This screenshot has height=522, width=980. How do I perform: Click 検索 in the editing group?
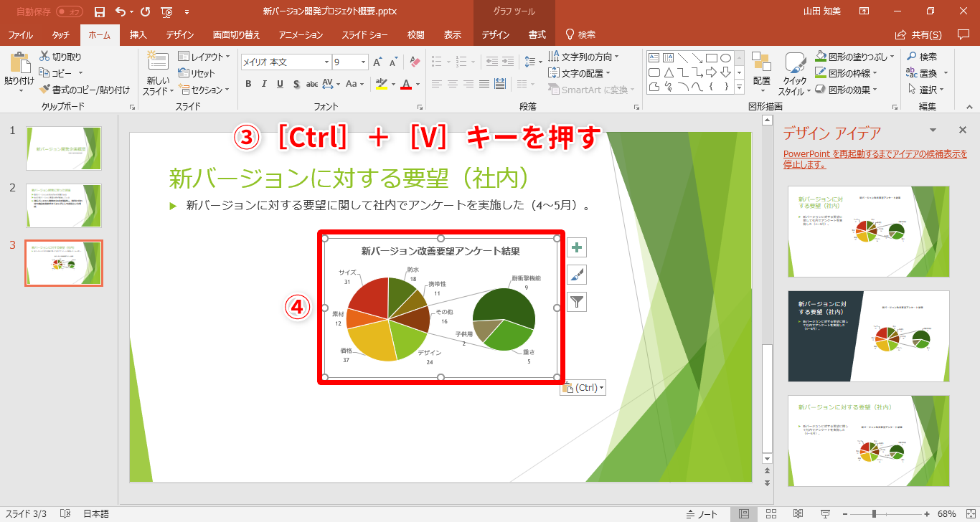923,57
